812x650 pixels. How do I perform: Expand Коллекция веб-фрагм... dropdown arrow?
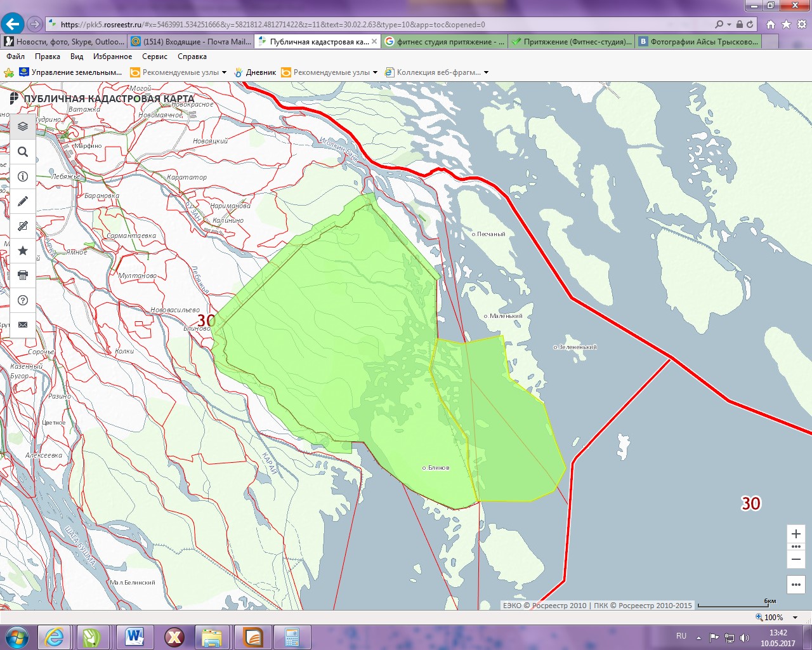pyautogui.click(x=486, y=72)
